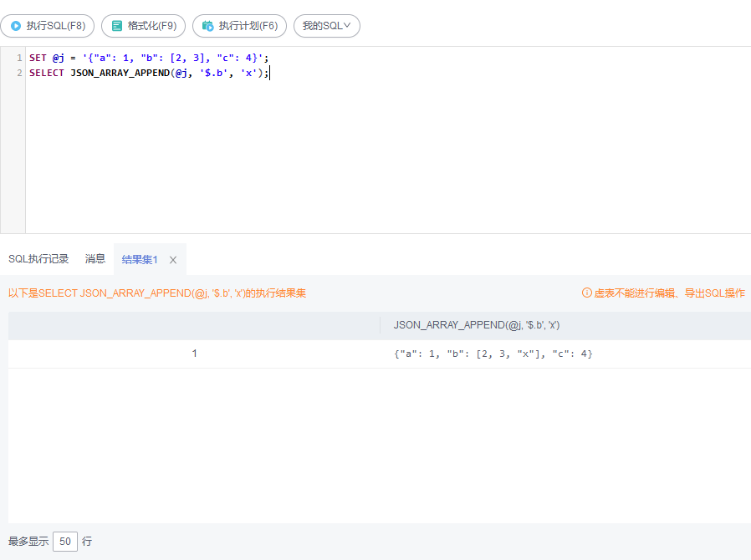Viewport: 751px width, 560px height.
Task: Click the execution plan icon on 执行计划(F6)
Action: [x=207, y=26]
